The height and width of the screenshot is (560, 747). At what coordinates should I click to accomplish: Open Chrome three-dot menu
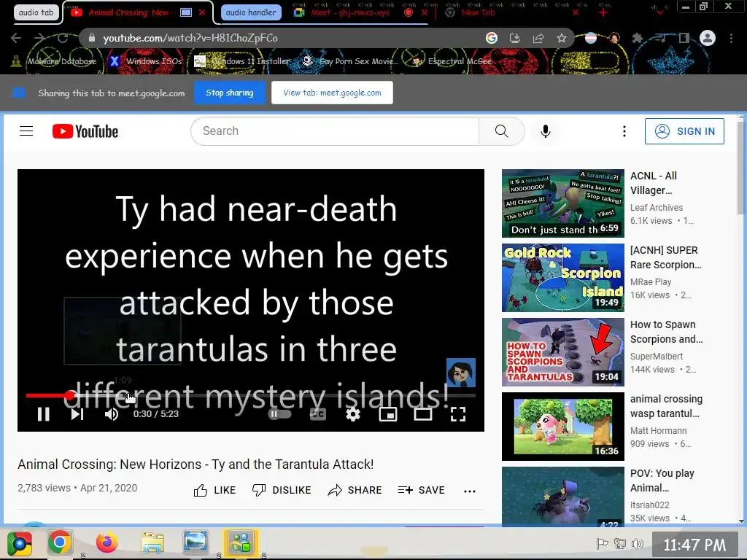point(731,38)
